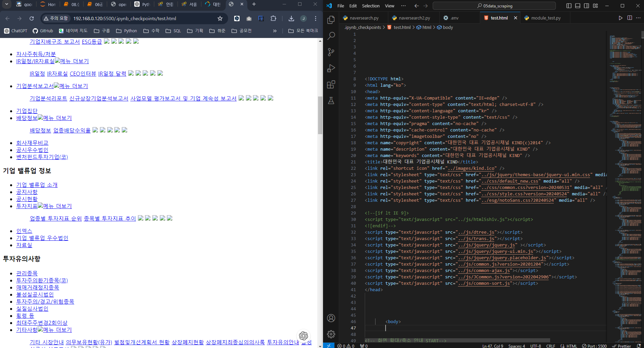Open errors and warnings in status bar
Screen dimensions: 644x348
coord(346,346)
